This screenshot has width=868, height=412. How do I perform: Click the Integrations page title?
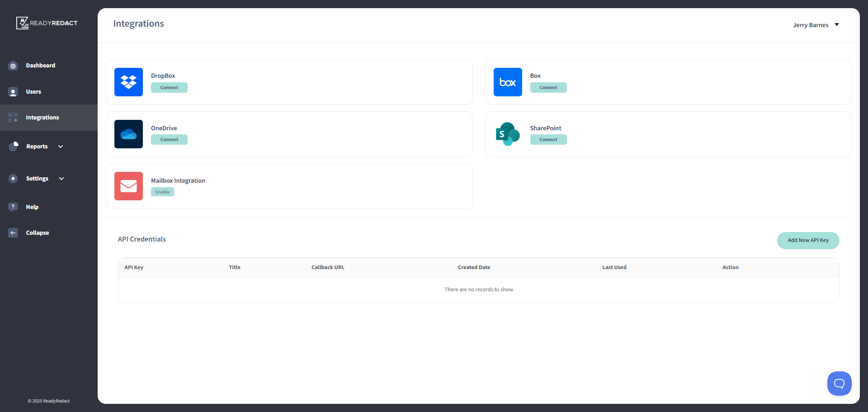coord(139,24)
